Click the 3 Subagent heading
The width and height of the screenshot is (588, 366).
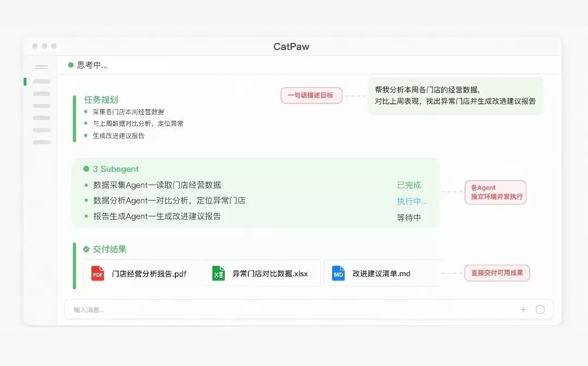pyautogui.click(x=116, y=169)
